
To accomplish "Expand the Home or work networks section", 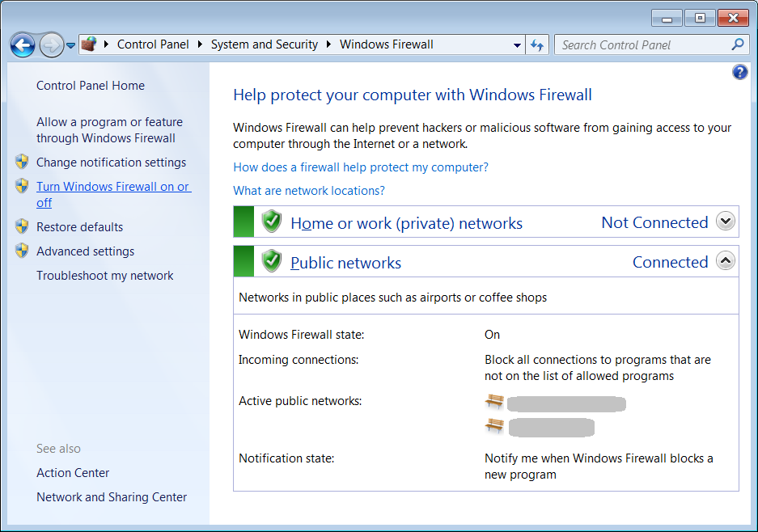I will [x=726, y=222].
